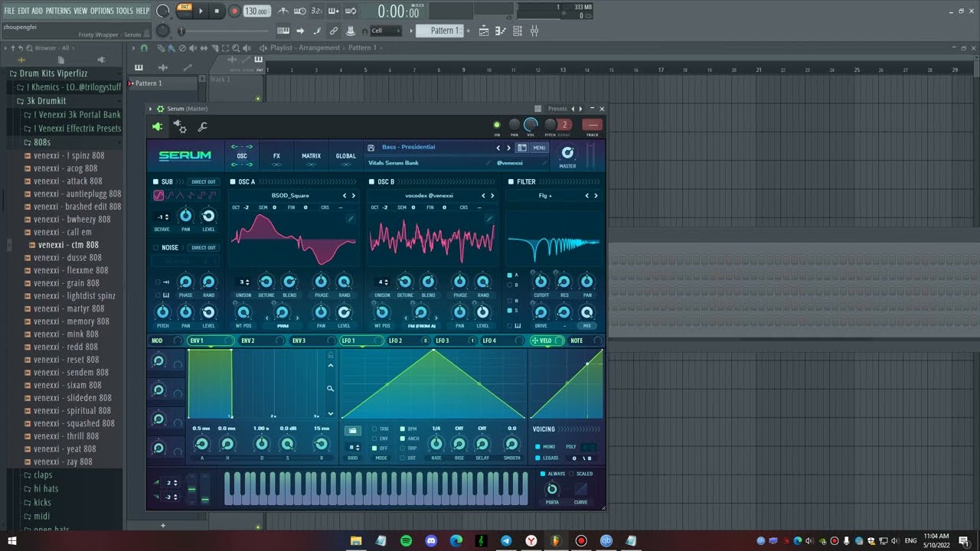The width and height of the screenshot is (980, 551).
Task: Switch to Serum FX tab
Action: click(x=276, y=156)
